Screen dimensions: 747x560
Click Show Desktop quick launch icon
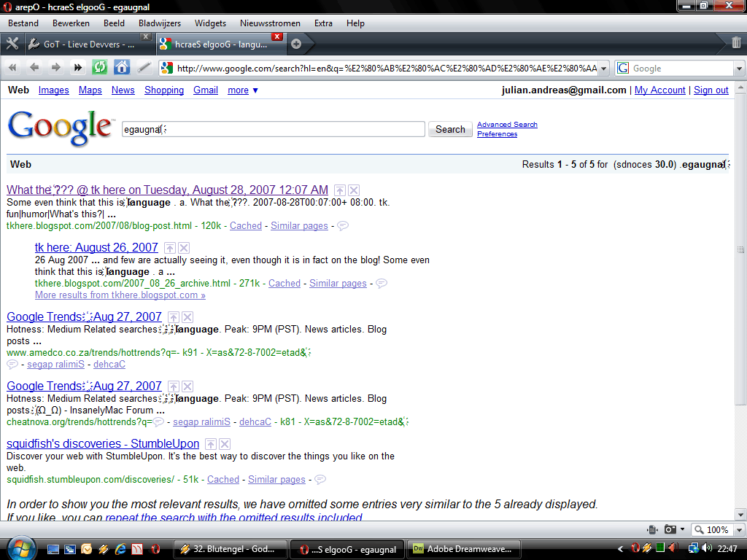pyautogui.click(x=53, y=549)
